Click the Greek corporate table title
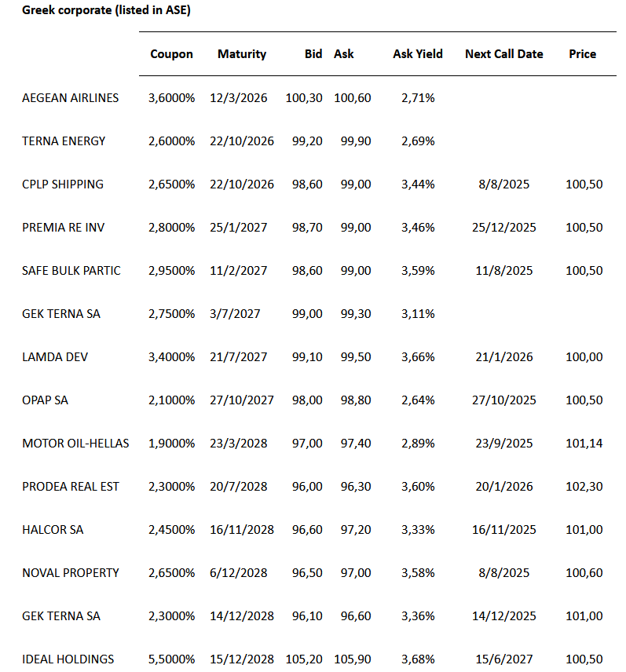Viewport: 626px width, 672px height. 106,10
